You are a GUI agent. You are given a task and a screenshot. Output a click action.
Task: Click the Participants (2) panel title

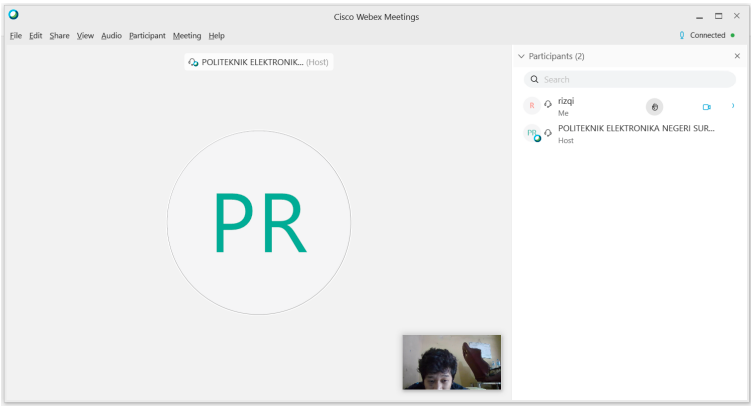[556, 56]
